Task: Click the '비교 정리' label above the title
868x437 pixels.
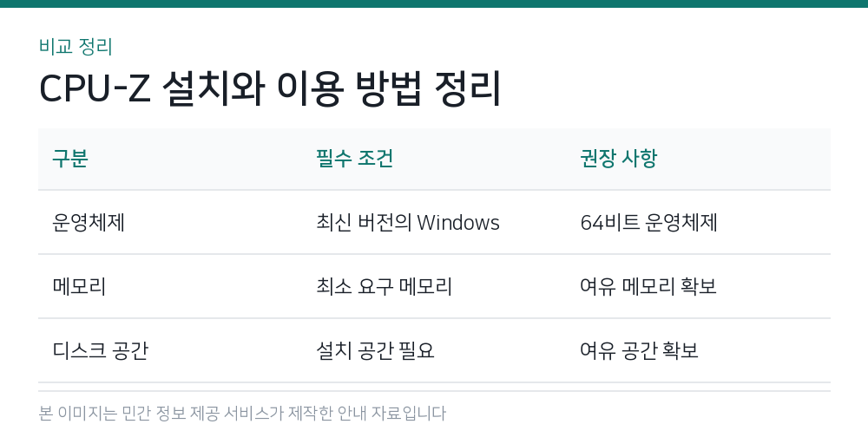Action: click(x=76, y=47)
